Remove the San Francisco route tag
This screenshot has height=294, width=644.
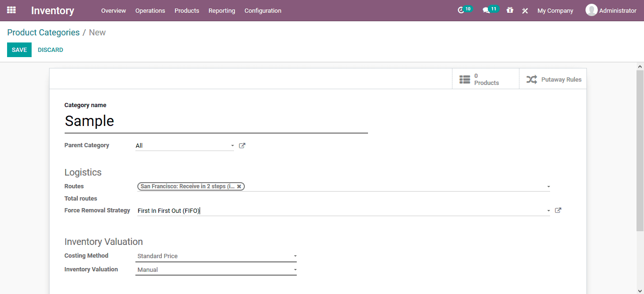point(239,186)
